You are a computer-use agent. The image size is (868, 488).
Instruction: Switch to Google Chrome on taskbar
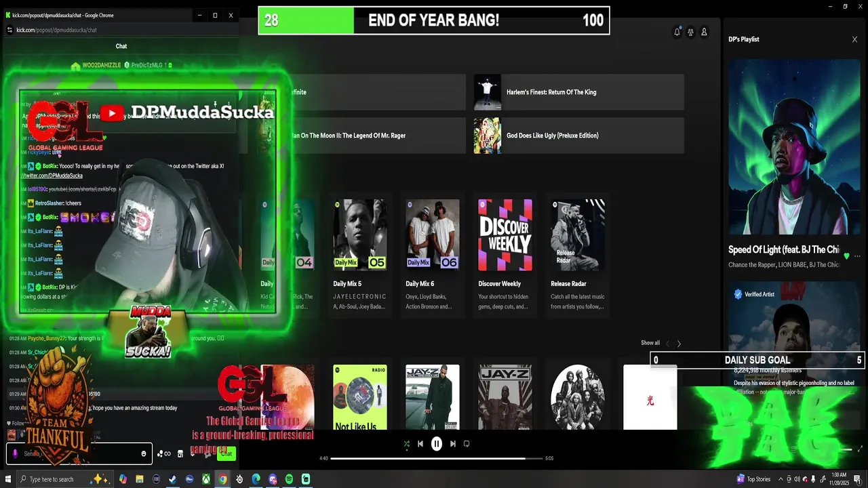[x=222, y=479]
